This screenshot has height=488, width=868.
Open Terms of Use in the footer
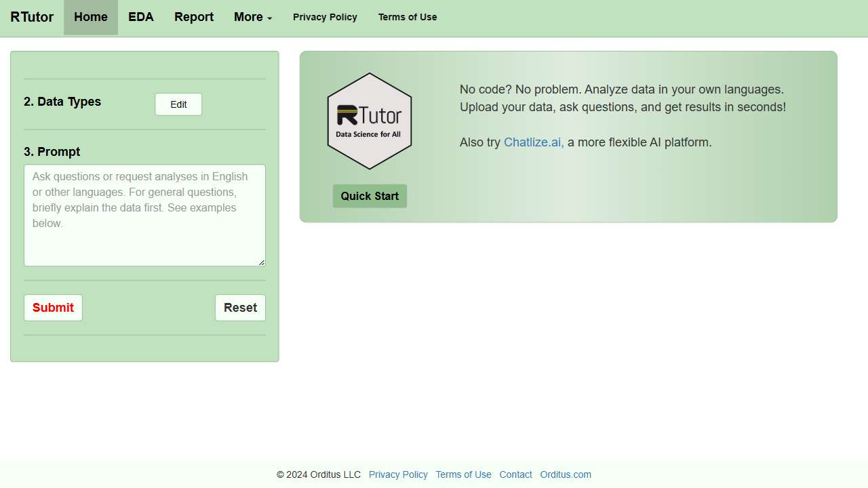(463, 474)
